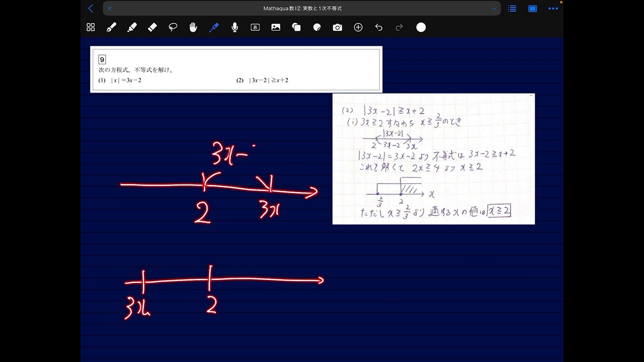Click the problem text '|x|=3x−2'
This screenshot has width=644, height=362.
click(x=126, y=80)
